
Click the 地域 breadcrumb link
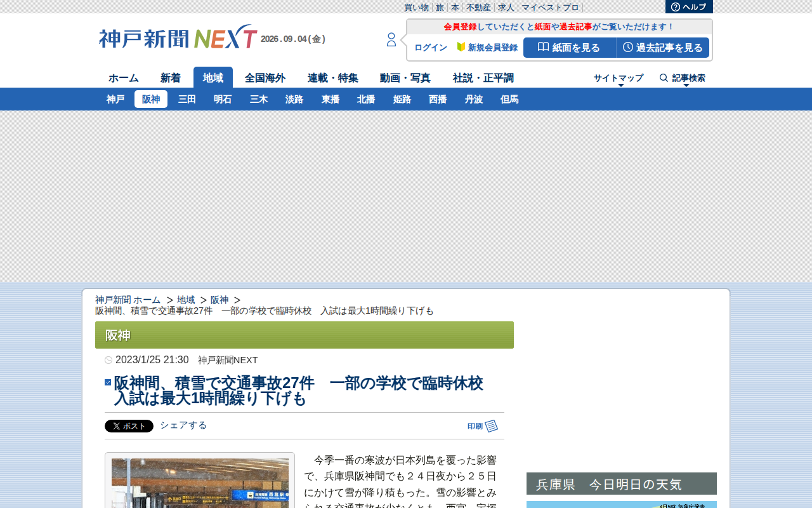click(186, 300)
